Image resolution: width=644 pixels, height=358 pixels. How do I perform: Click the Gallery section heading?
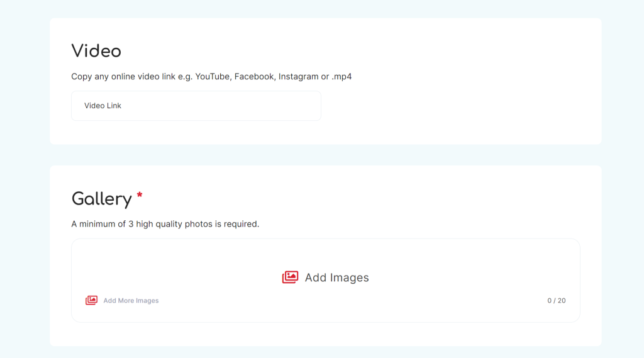[x=101, y=199]
